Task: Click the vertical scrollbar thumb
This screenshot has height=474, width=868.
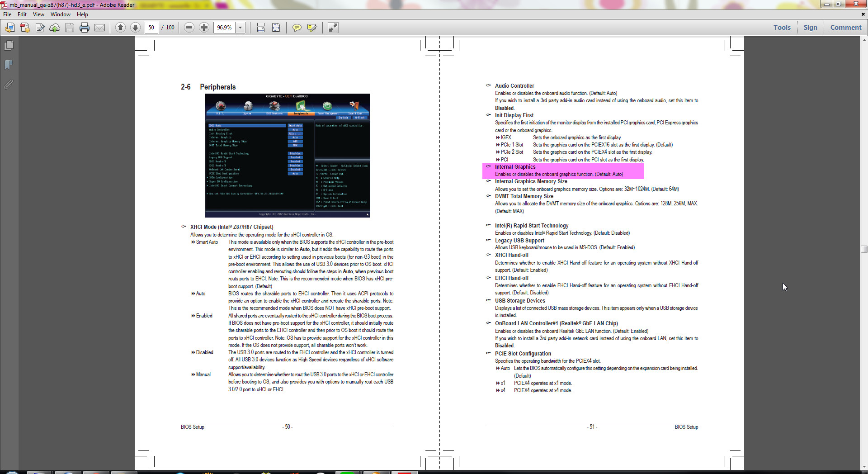Action: click(864, 249)
